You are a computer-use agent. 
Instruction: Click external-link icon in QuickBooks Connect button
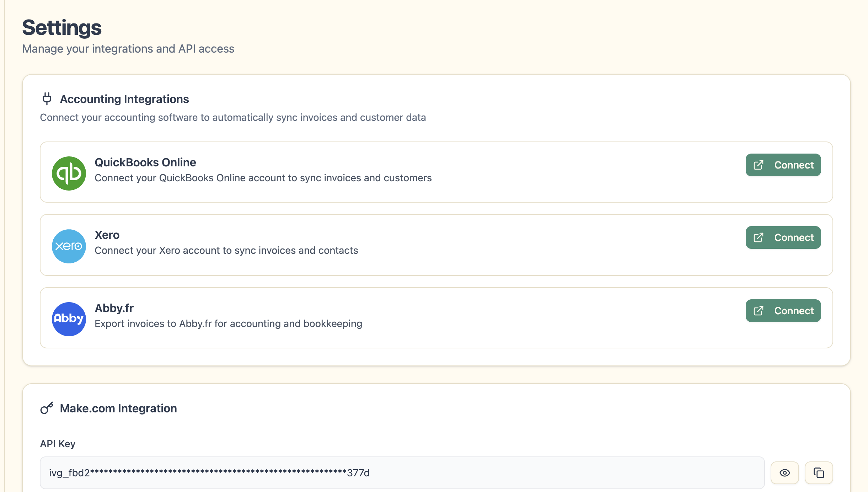(x=759, y=165)
